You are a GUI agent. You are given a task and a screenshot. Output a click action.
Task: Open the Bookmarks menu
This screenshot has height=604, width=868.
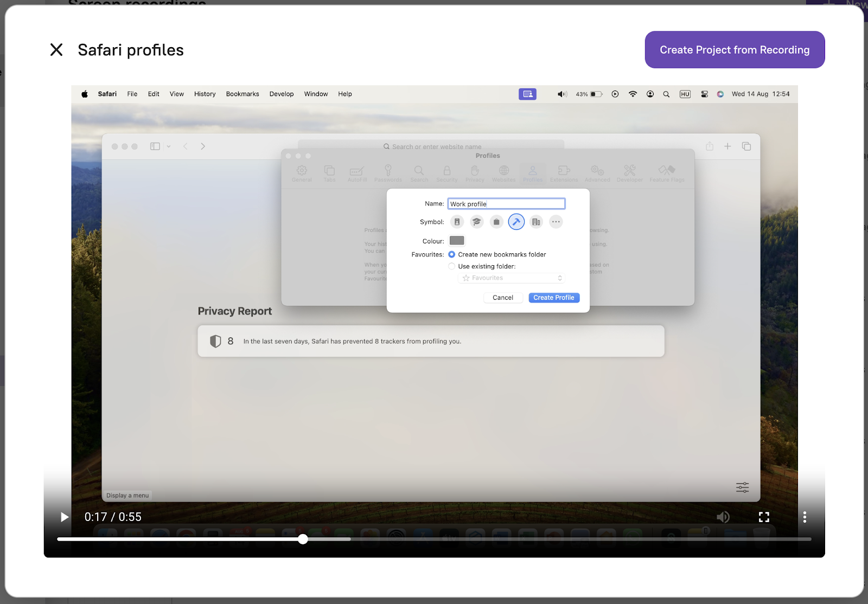coord(242,94)
